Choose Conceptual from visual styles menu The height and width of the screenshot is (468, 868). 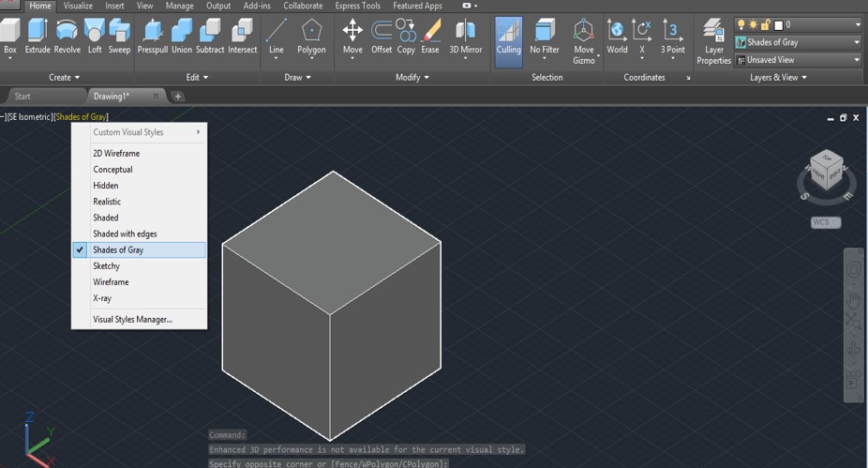112,170
